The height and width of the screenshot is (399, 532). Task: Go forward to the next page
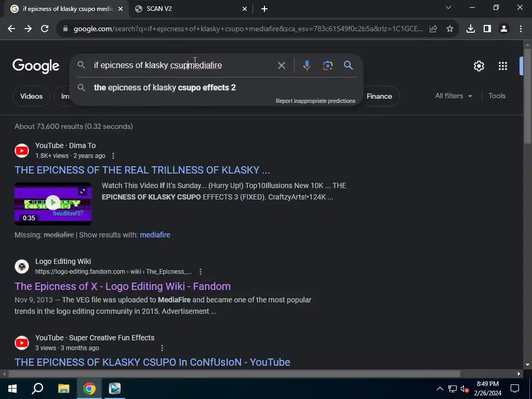click(x=28, y=29)
